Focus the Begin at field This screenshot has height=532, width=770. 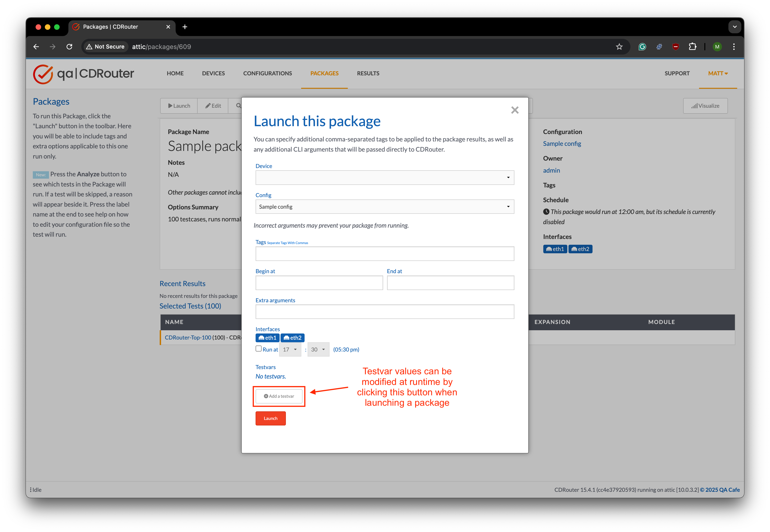pos(319,283)
